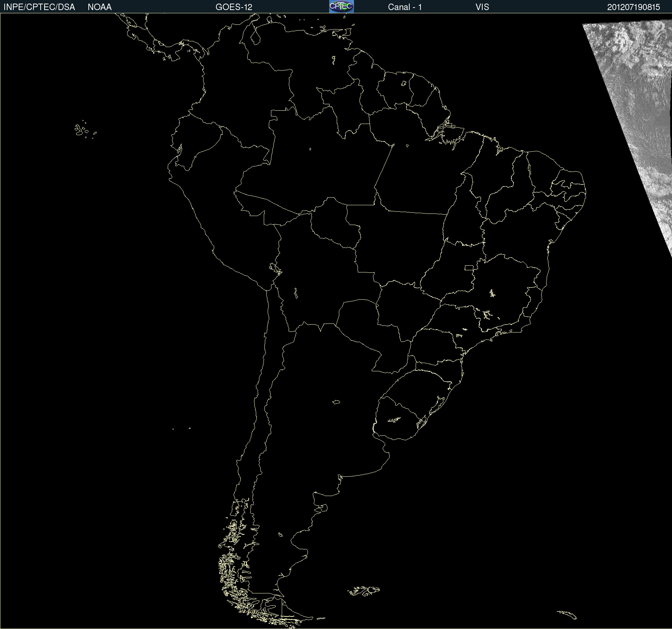Click the INPE/CPTEC/DSA header text
The image size is (672, 629).
coord(39,7)
